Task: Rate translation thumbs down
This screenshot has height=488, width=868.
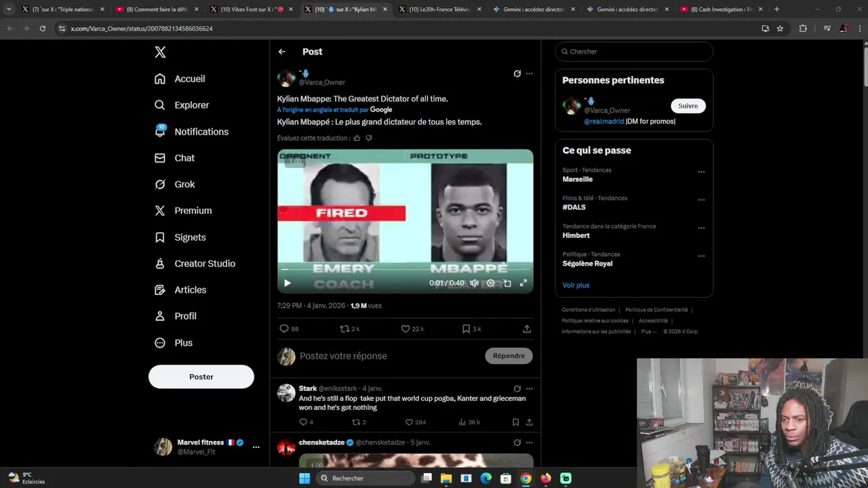Action: 369,138
